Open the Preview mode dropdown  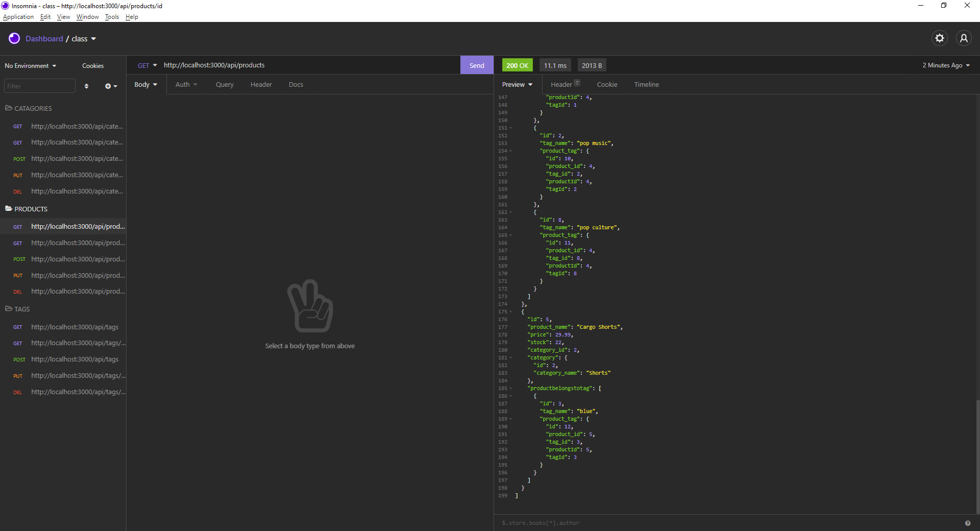[517, 85]
